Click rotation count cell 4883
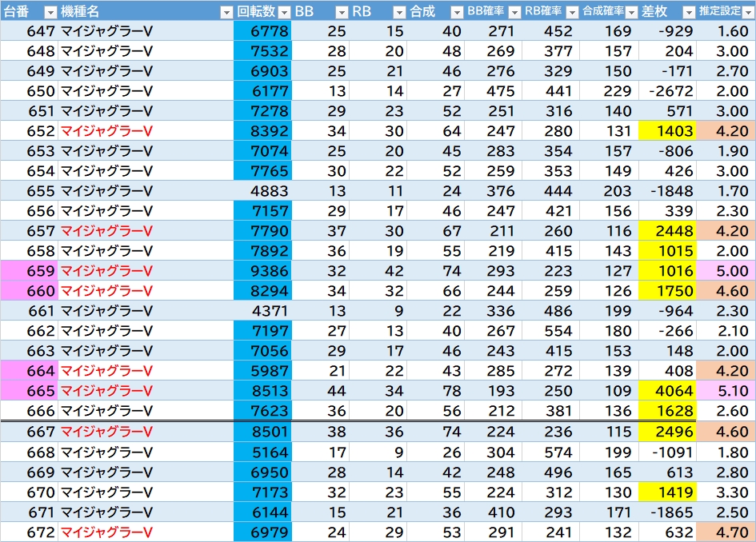 (x=262, y=191)
